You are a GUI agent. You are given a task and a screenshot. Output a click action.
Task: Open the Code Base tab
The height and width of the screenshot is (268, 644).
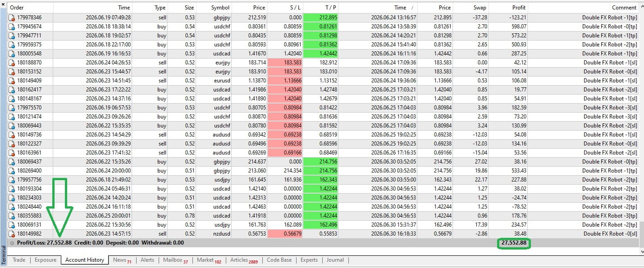279,260
